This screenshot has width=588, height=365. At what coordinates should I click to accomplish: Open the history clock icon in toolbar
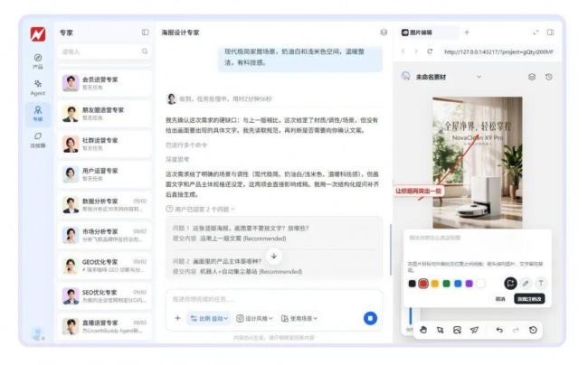533,330
